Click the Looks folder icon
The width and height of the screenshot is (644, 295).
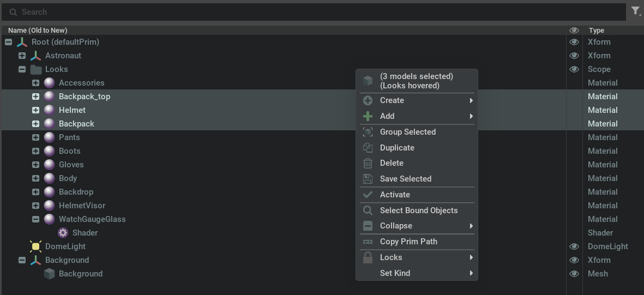point(36,69)
